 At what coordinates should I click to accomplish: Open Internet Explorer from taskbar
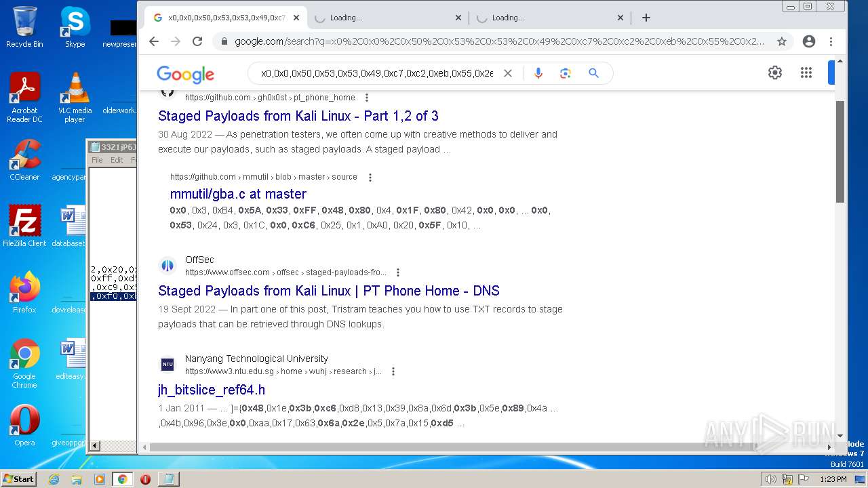(54, 479)
